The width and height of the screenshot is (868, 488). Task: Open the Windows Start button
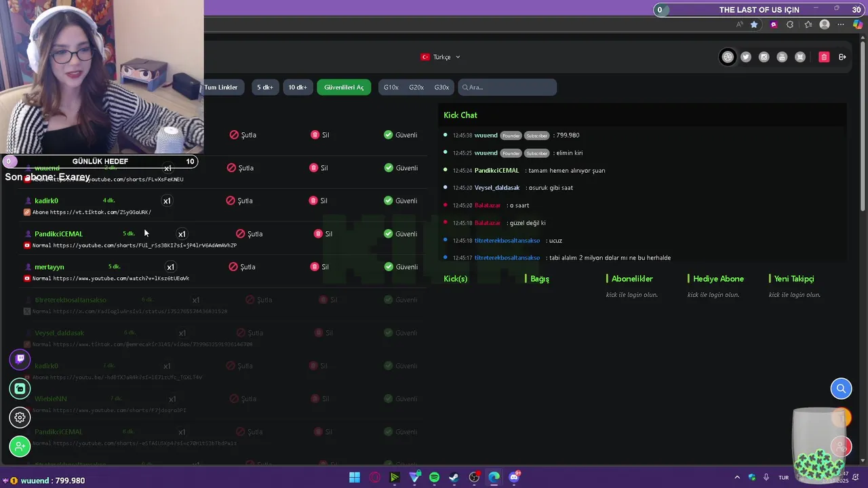tap(355, 477)
